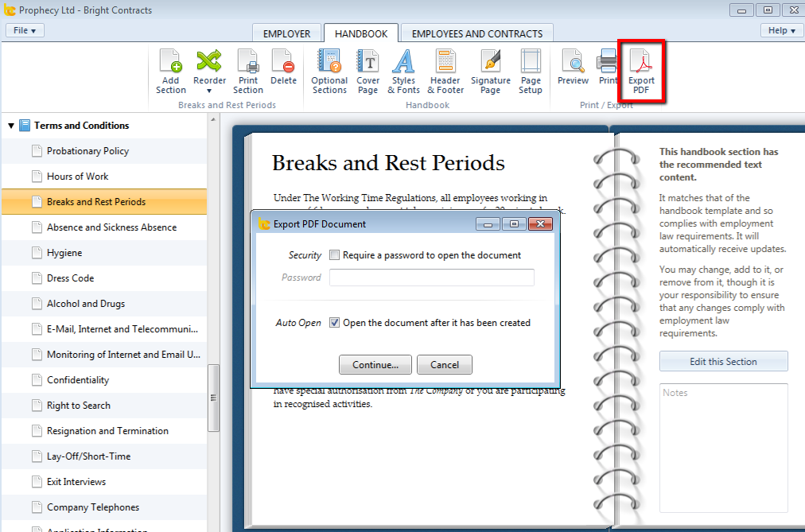The width and height of the screenshot is (805, 532).
Task: Open Optional Sections
Action: click(x=329, y=72)
